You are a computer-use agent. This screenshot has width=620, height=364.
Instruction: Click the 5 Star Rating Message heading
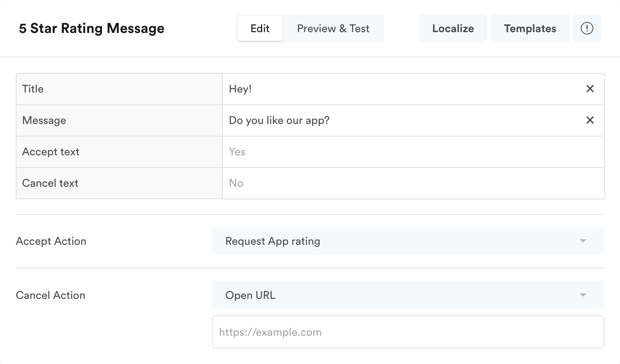pos(91,28)
